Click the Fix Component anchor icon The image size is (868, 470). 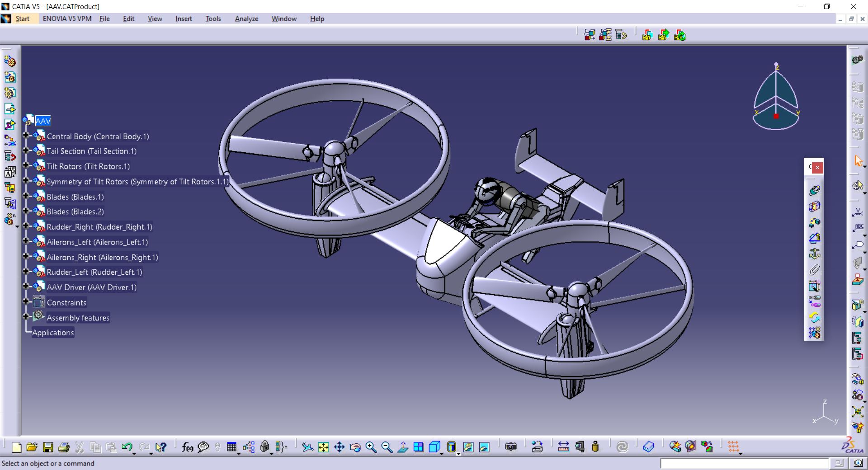click(x=814, y=254)
